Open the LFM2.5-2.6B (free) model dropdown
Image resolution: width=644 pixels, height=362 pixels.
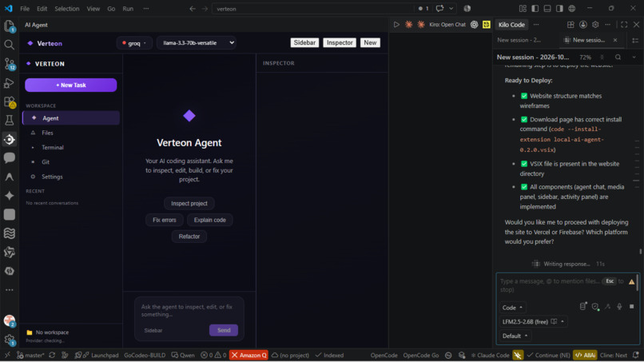click(533, 321)
